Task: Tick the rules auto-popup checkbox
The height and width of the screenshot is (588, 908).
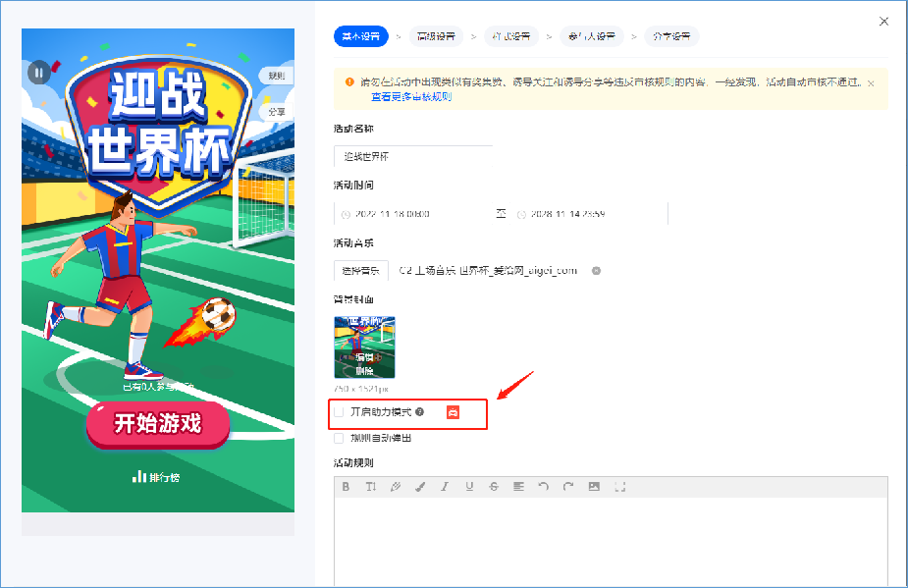Action: tap(339, 439)
